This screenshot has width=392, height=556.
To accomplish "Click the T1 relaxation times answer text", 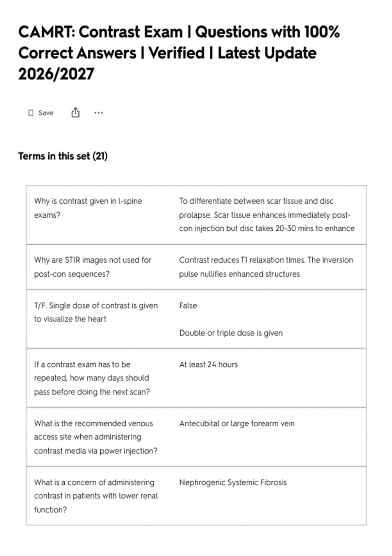I will point(266,267).
